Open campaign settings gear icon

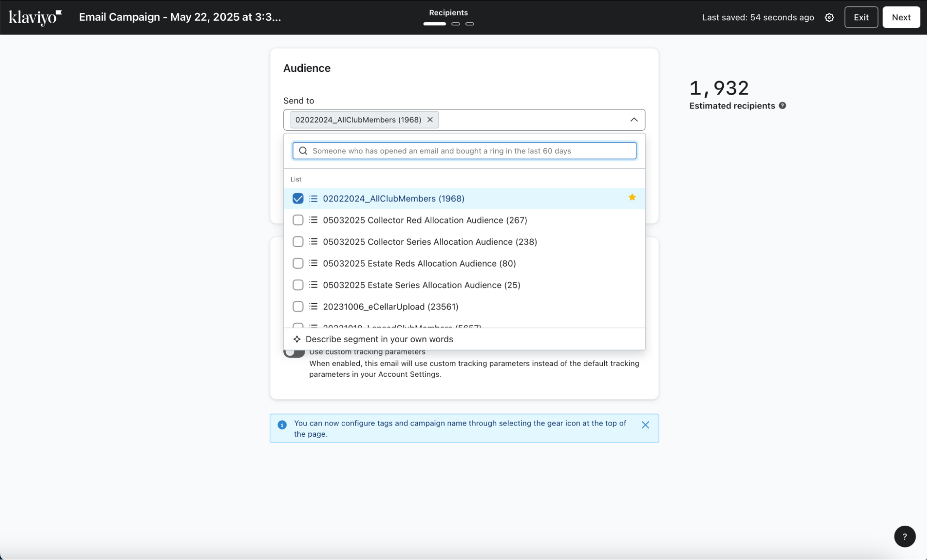[x=829, y=17]
